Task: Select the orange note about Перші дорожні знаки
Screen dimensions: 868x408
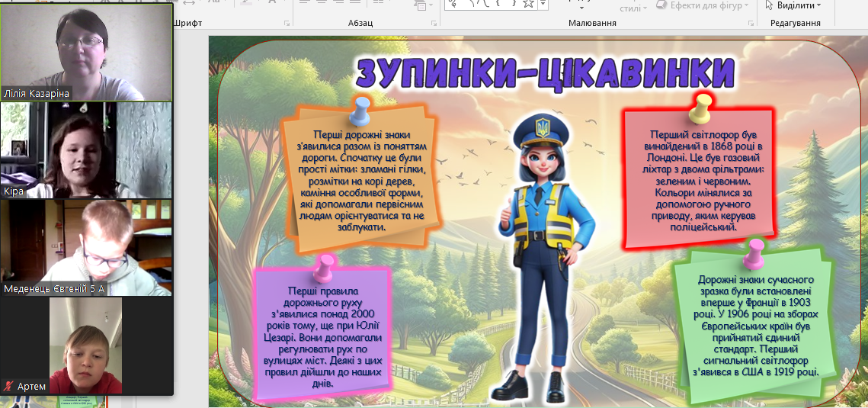Action: click(x=360, y=181)
